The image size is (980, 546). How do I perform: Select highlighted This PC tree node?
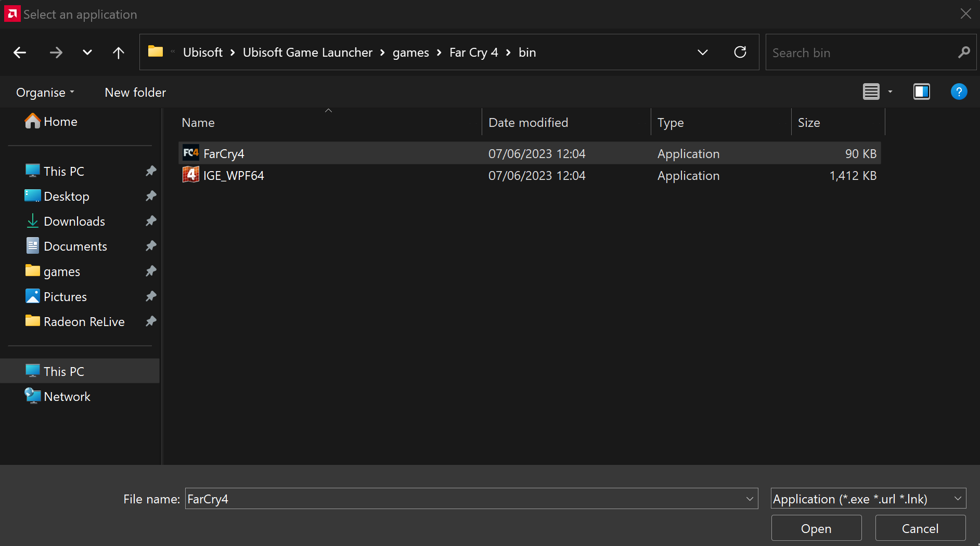click(80, 371)
